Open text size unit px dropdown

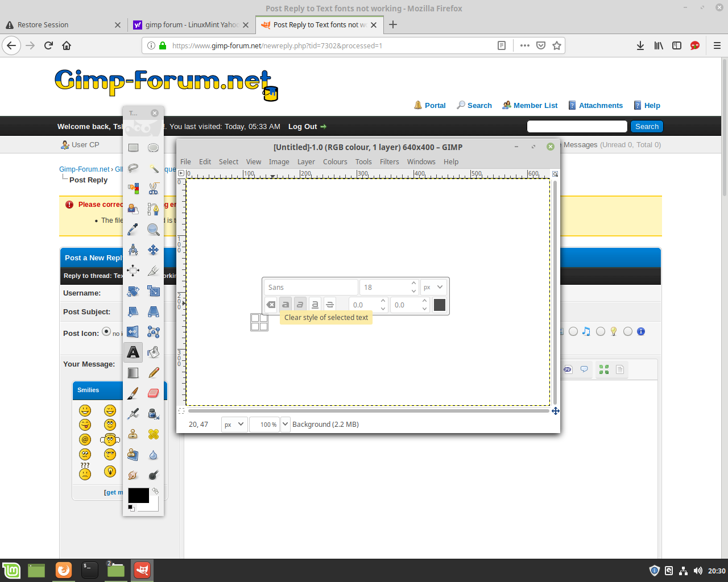pos(435,287)
